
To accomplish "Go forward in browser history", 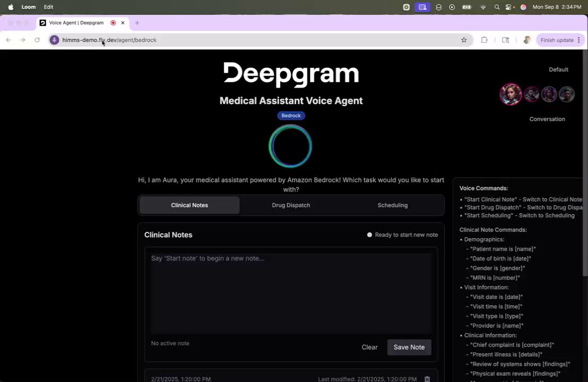I will click(22, 40).
